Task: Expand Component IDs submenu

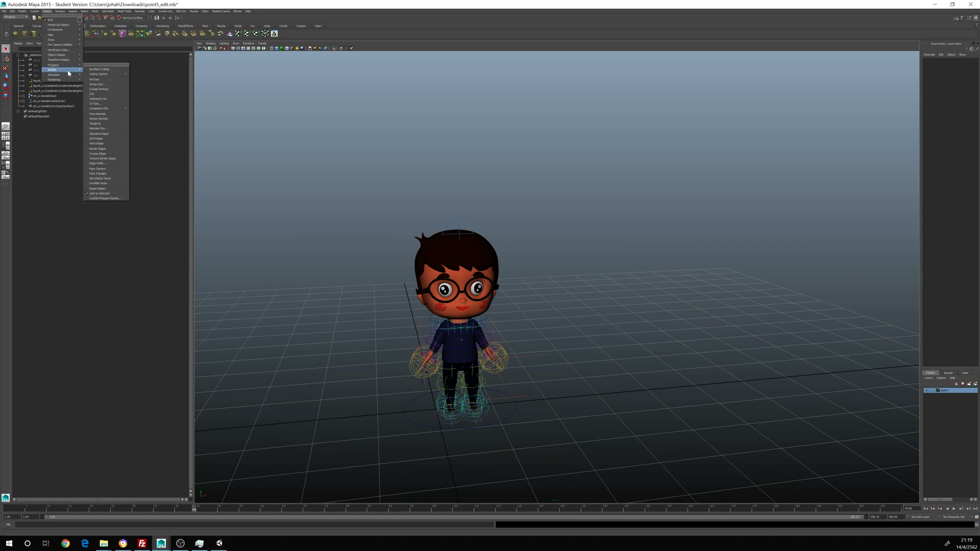Action: coord(106,109)
